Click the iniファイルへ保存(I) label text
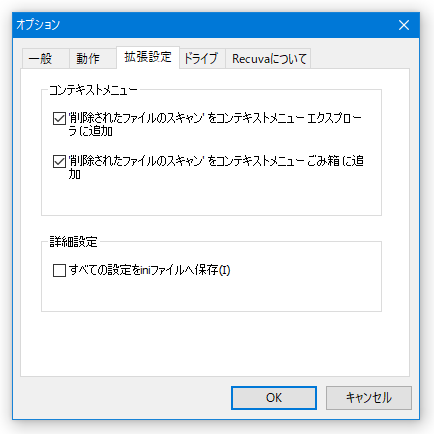Image resolution: width=434 pixels, height=434 pixels. (150, 270)
